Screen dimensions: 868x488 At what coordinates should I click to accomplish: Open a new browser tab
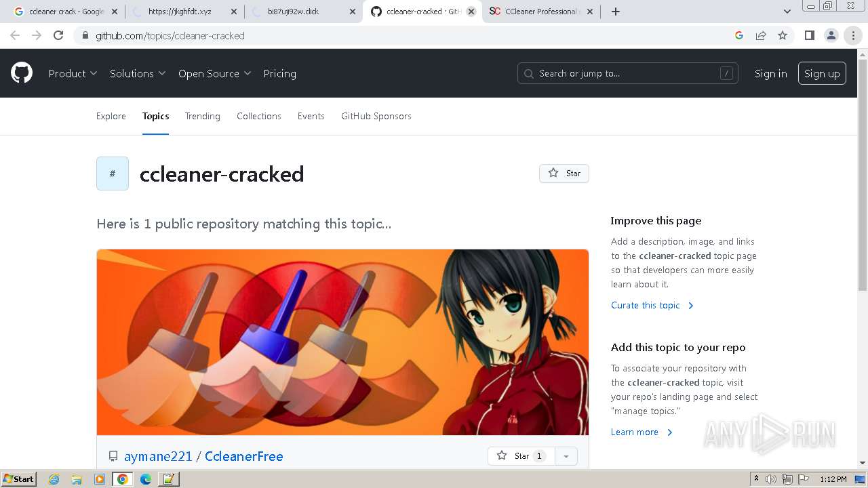(x=615, y=12)
